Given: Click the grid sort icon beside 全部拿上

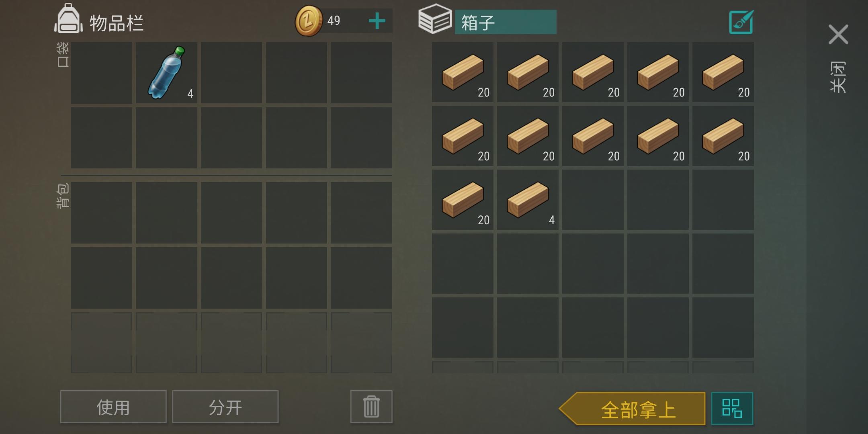Looking at the screenshot, I should (732, 408).
